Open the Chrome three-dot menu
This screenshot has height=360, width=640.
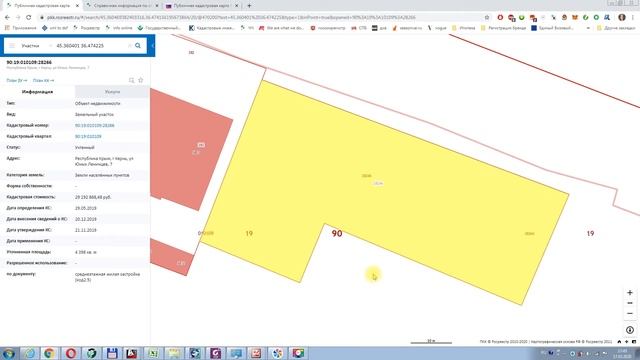(633, 18)
